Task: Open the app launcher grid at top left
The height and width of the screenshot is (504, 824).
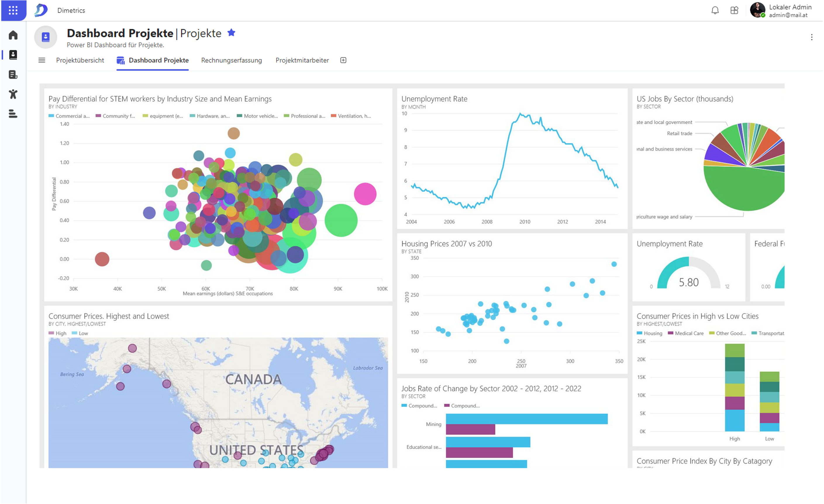Action: point(13,10)
